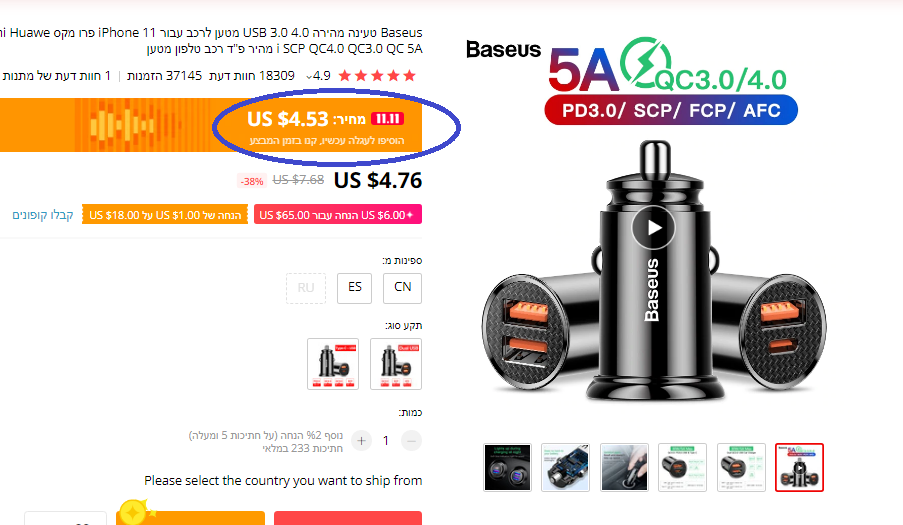
Task: Open the blue car dashboard thumbnail
Action: [x=566, y=467]
